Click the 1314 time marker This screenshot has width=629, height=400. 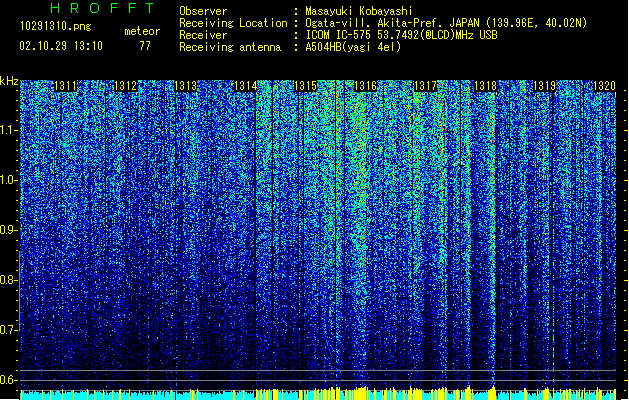coord(246,86)
